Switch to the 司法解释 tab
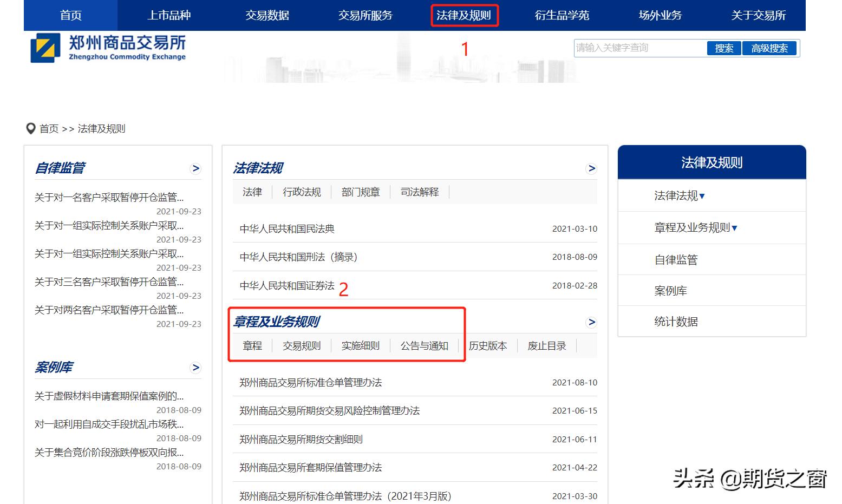The width and height of the screenshot is (842, 504). (419, 191)
